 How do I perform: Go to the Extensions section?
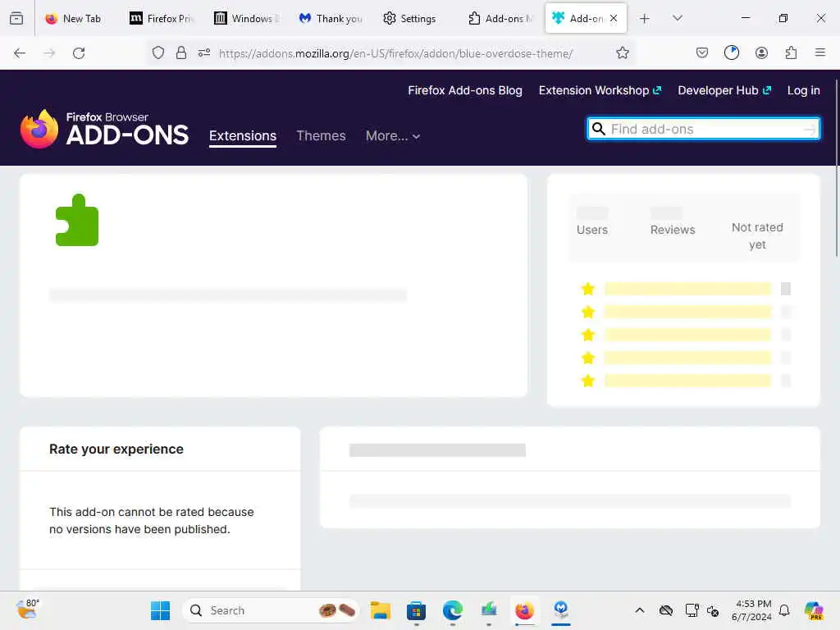243,135
